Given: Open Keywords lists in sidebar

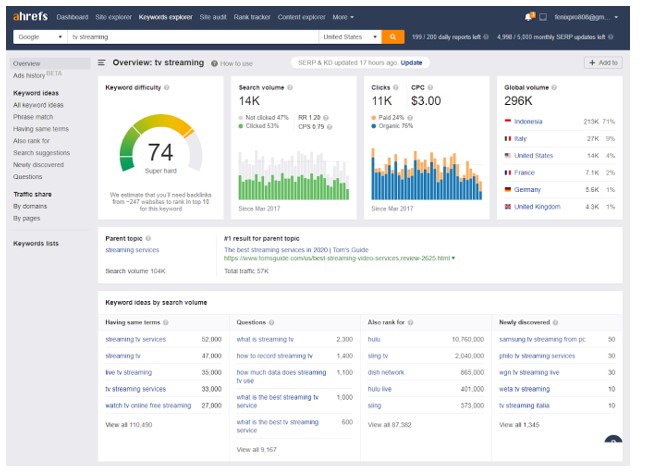Looking at the screenshot, I should point(36,243).
